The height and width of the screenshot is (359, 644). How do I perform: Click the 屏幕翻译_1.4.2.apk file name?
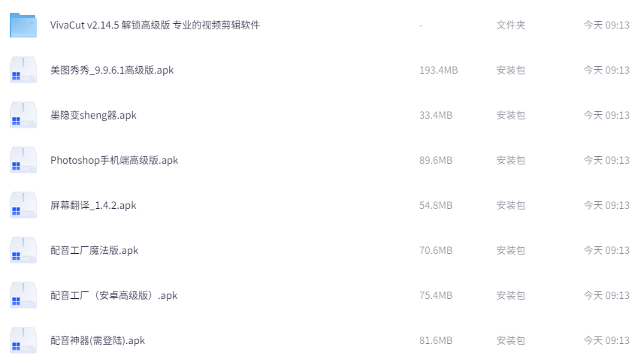coord(93,206)
